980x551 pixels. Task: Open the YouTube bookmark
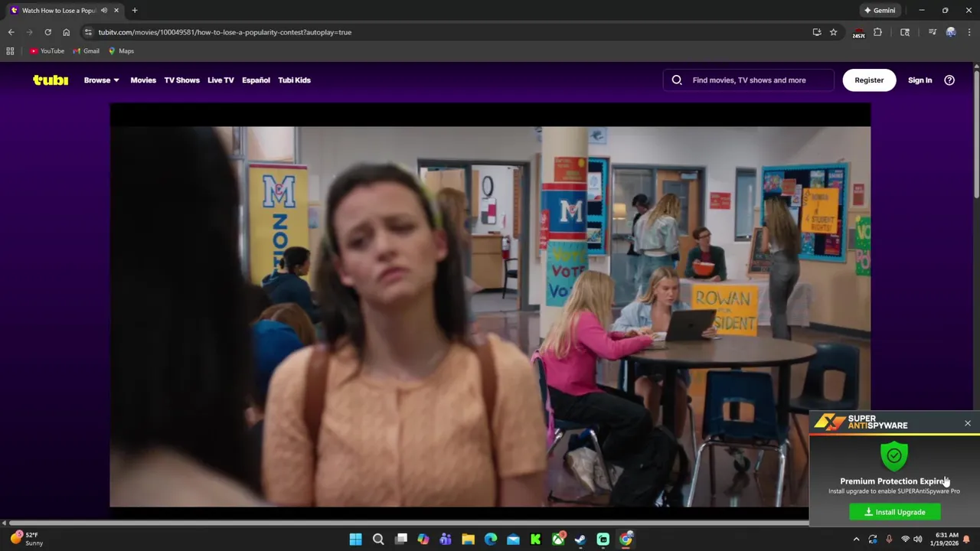[x=47, y=51]
